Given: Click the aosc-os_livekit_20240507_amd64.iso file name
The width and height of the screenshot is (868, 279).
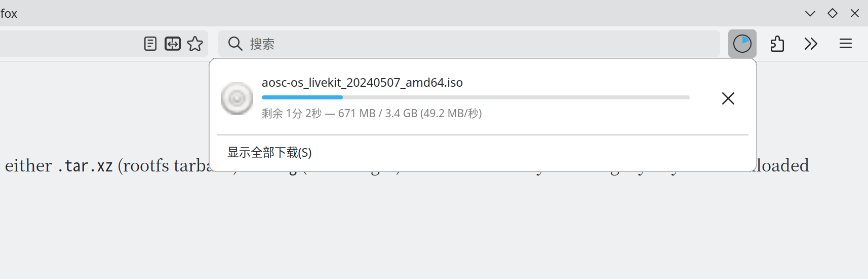Looking at the screenshot, I should (x=362, y=83).
